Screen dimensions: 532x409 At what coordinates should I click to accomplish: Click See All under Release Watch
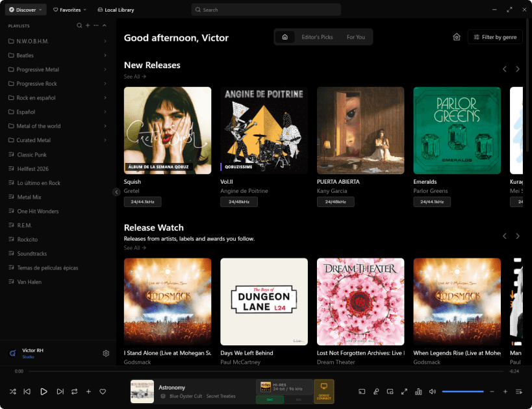pos(134,248)
